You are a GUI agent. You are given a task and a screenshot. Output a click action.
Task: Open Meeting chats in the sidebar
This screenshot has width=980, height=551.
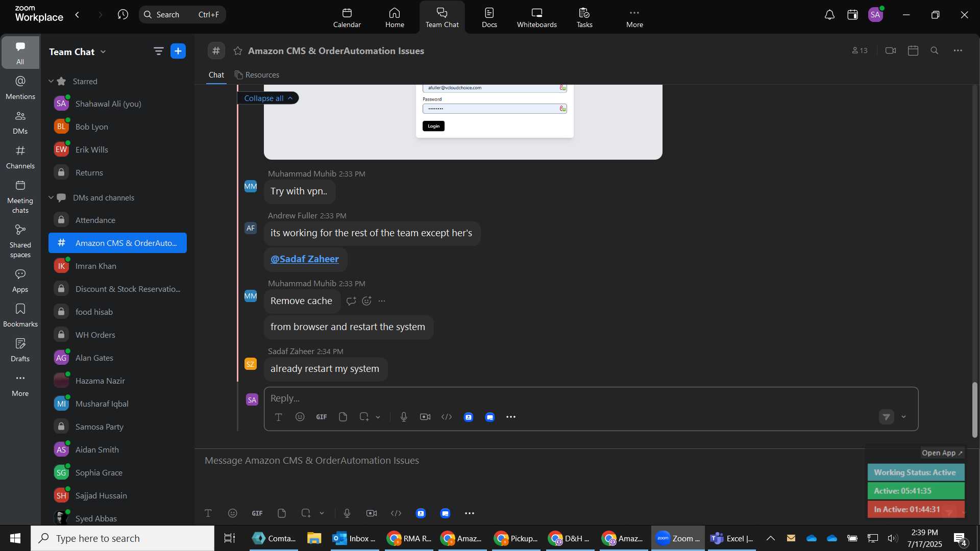20,196
